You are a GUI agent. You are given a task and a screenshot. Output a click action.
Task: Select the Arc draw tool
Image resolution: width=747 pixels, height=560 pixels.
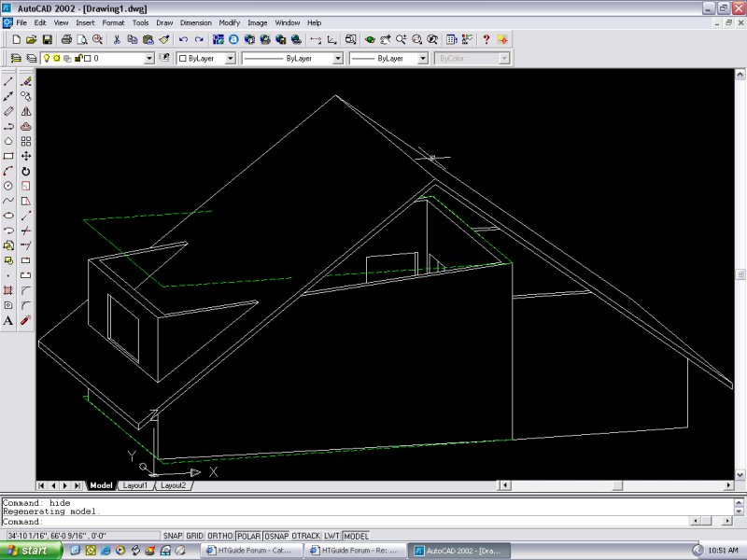click(x=8, y=171)
